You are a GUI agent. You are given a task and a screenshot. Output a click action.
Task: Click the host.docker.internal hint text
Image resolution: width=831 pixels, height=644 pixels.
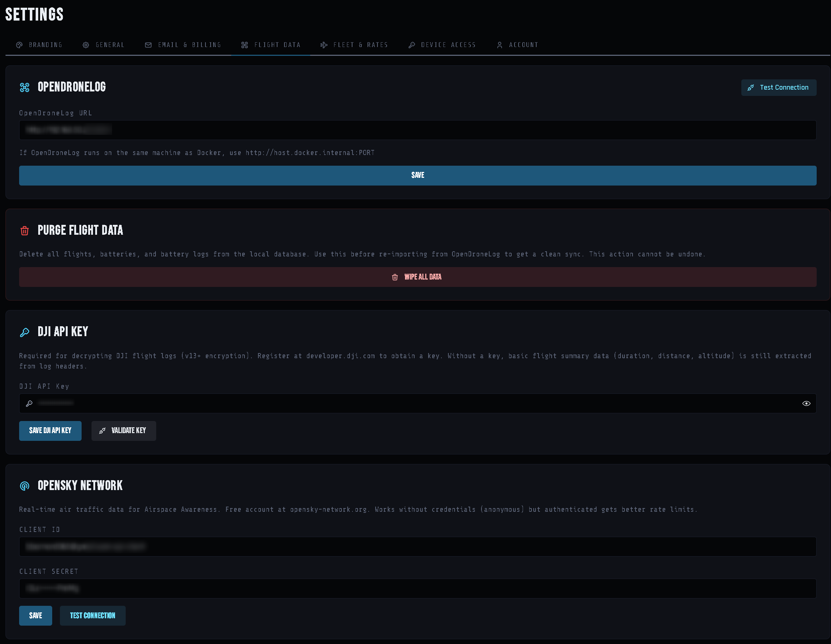pos(197,153)
